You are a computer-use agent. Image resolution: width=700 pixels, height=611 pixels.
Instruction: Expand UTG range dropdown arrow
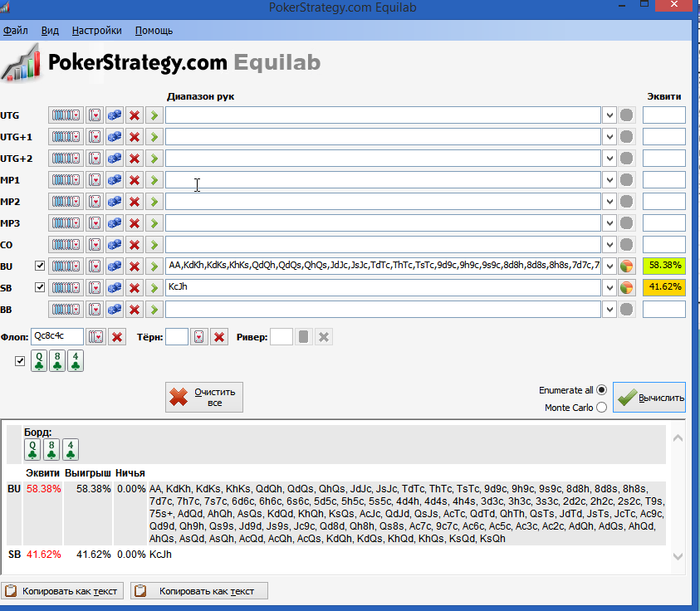609,115
